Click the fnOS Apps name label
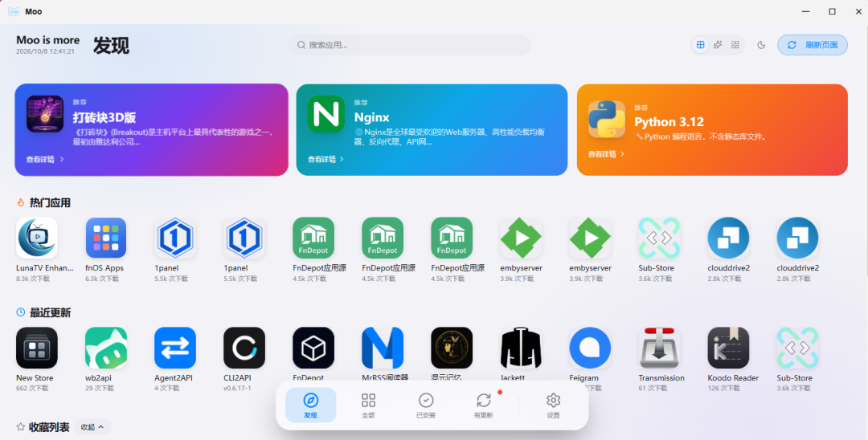The width and height of the screenshot is (868, 440). click(104, 268)
